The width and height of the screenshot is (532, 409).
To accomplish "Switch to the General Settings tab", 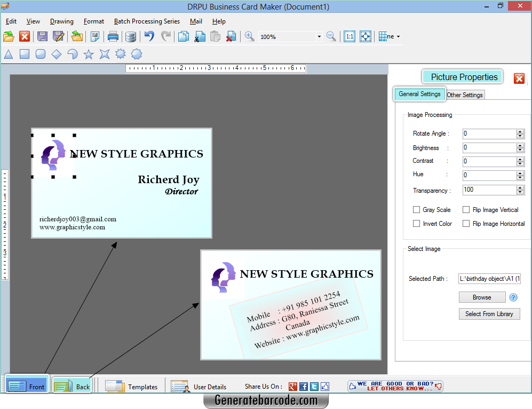I will pos(419,94).
